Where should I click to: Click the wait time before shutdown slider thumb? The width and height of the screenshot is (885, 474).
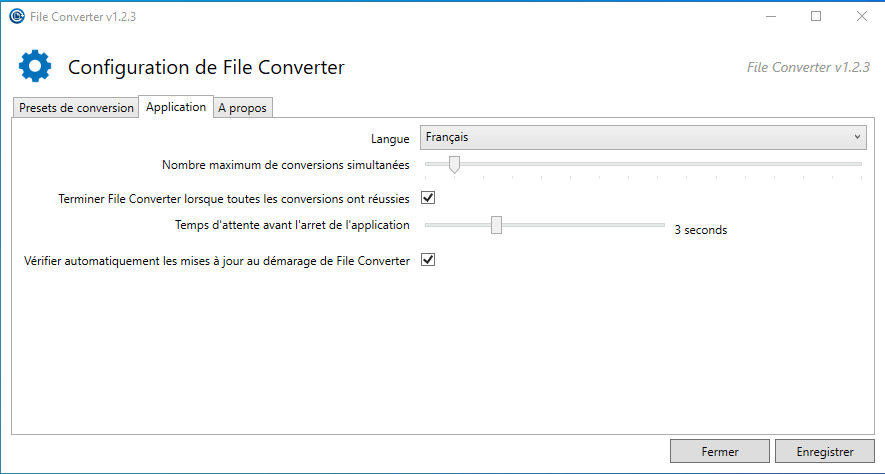pyautogui.click(x=496, y=225)
